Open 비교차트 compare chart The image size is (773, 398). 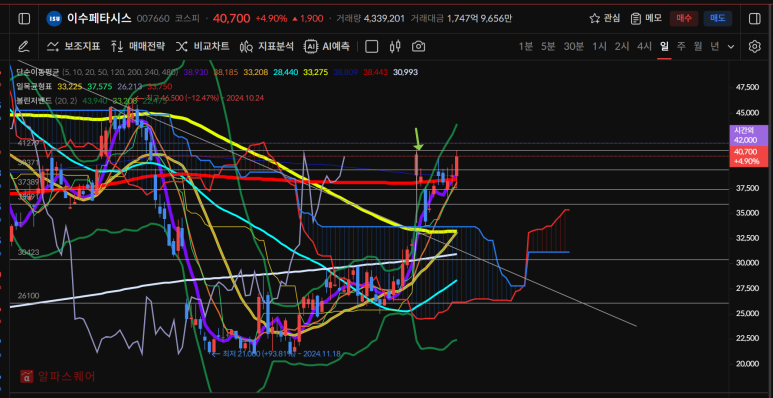click(203, 46)
